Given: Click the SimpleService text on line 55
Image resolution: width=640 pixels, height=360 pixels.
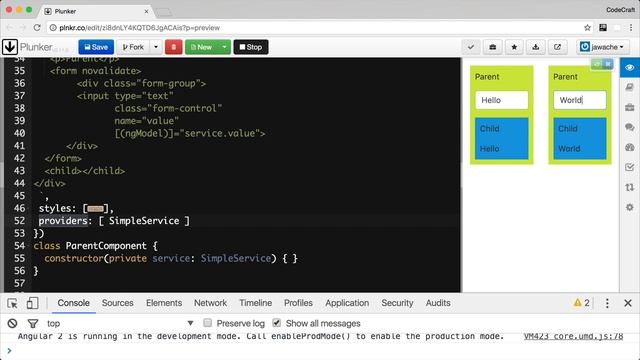Looking at the screenshot, I should (x=236, y=258).
